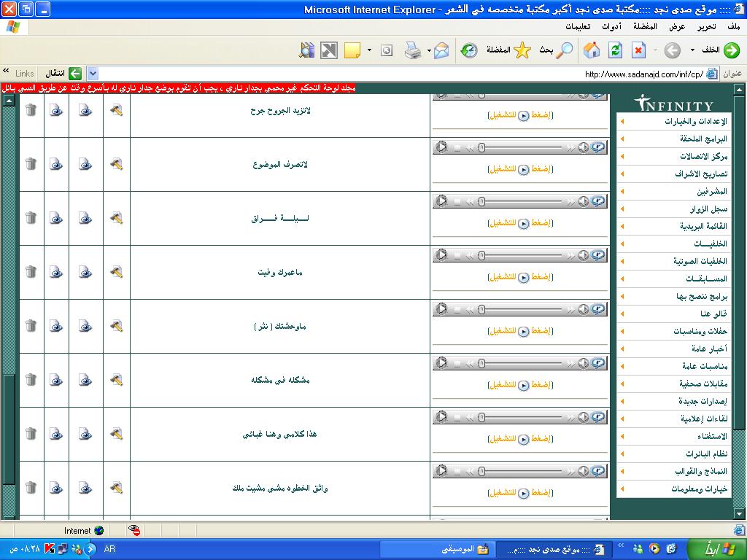The height and width of the screenshot is (560, 747).
Task: Delete the 'لاتصرف الموضوع' entry with trash icon
Action: (31, 164)
